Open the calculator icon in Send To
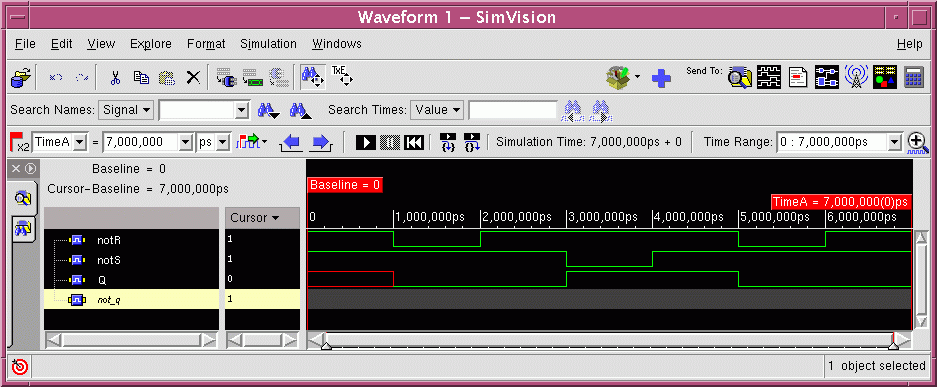 [x=914, y=77]
